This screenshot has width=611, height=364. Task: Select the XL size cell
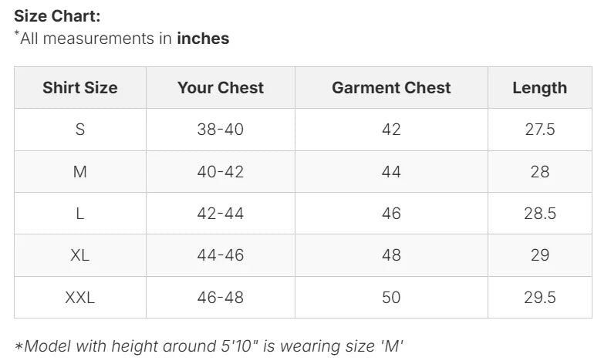coord(80,255)
